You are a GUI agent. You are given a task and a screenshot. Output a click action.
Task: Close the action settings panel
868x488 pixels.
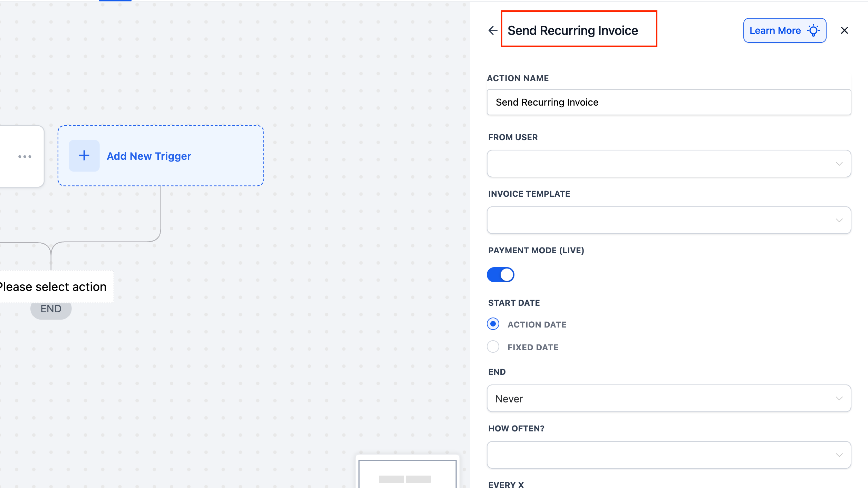coord(844,30)
